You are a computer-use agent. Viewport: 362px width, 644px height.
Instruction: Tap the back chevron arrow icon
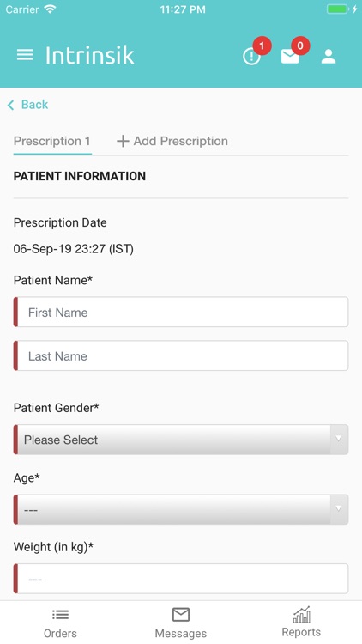10,105
